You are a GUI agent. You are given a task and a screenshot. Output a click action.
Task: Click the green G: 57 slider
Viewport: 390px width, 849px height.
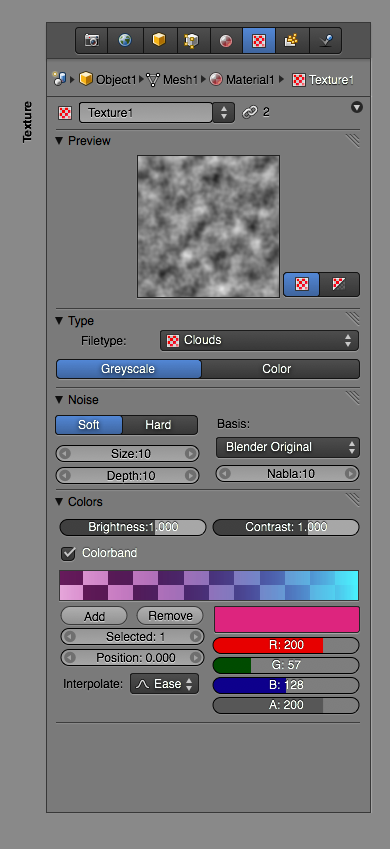pyautogui.click(x=286, y=665)
